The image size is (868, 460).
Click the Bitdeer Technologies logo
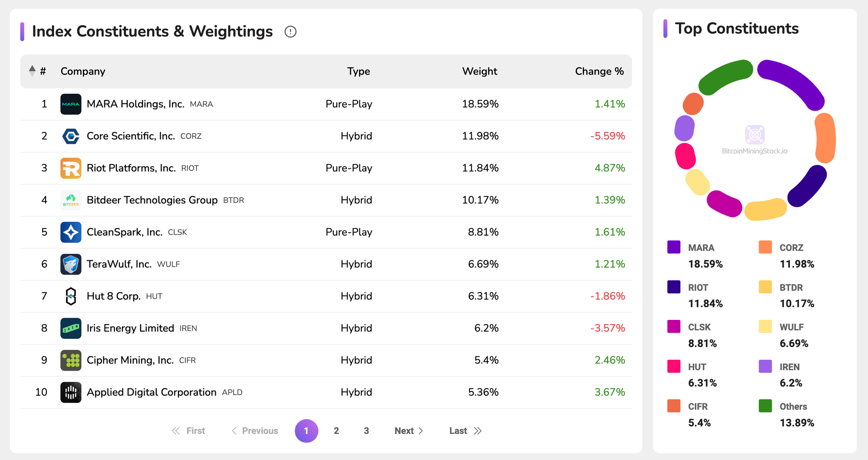pos(71,200)
